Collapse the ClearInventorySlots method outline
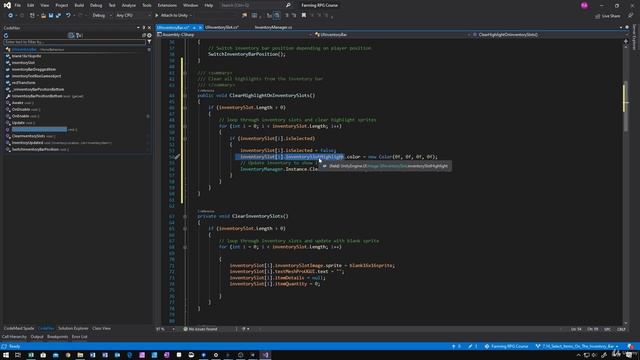Viewport: 640px width, 360px height. click(x=185, y=216)
